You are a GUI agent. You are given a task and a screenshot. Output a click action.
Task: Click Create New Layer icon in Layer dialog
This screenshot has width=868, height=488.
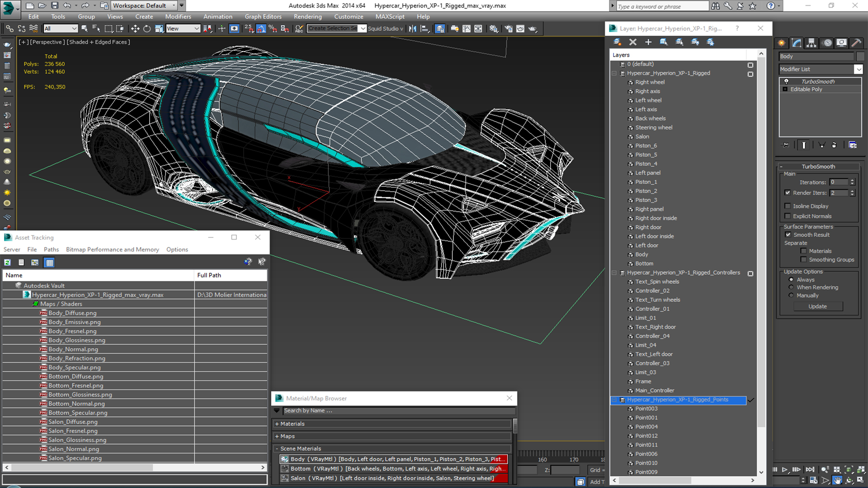coord(617,42)
